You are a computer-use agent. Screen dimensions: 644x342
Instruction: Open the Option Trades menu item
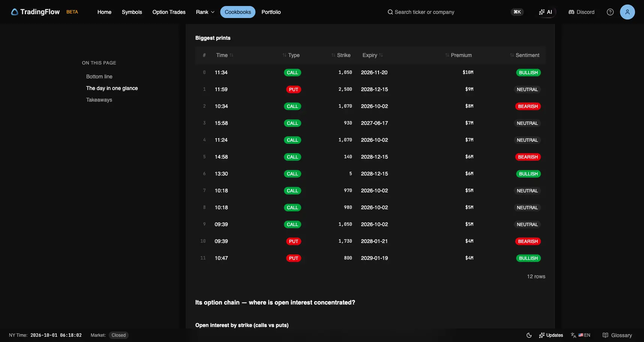tap(169, 12)
